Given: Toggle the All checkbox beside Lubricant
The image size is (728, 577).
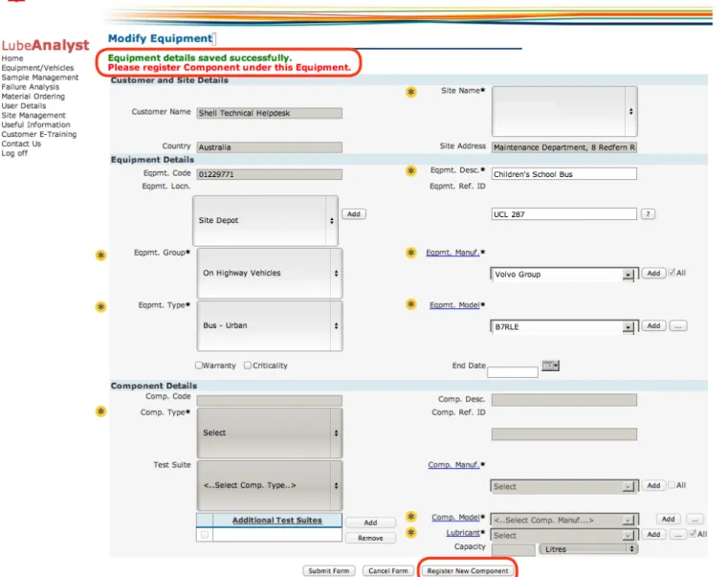Looking at the screenshot, I should pos(693,534).
